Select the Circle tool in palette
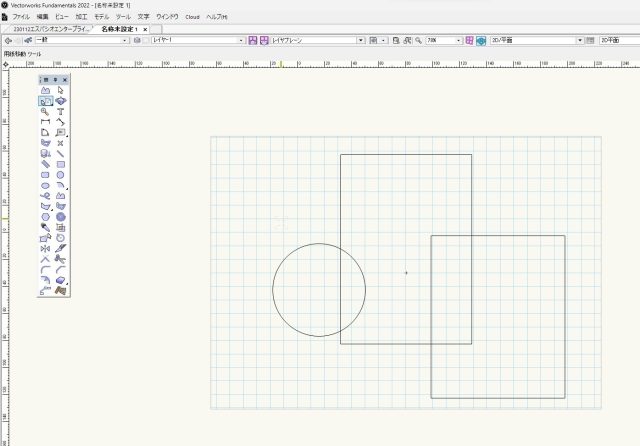This screenshot has height=446, width=640. [x=61, y=175]
